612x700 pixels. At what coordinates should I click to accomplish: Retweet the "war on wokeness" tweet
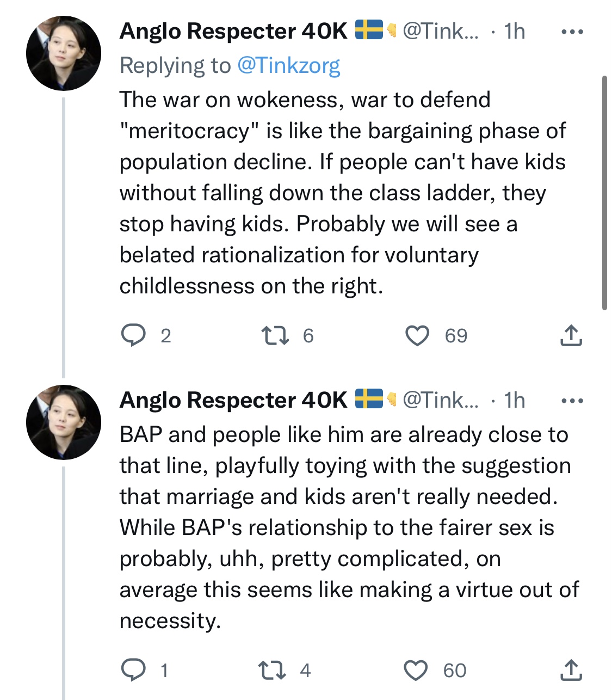pyautogui.click(x=275, y=335)
